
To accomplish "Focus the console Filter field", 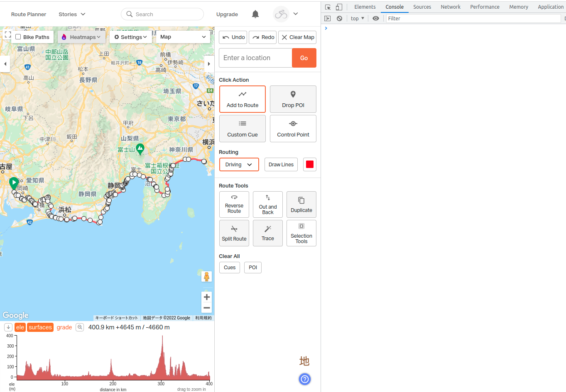I will coord(473,19).
